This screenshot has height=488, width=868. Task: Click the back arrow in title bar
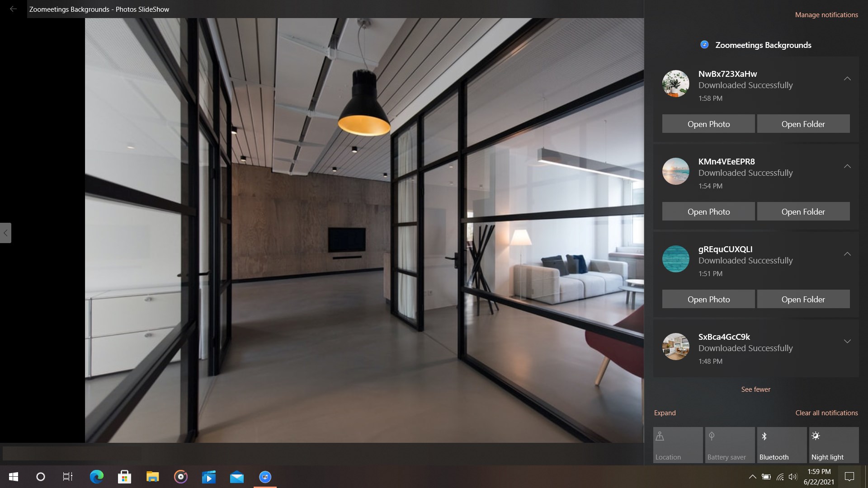tap(13, 9)
